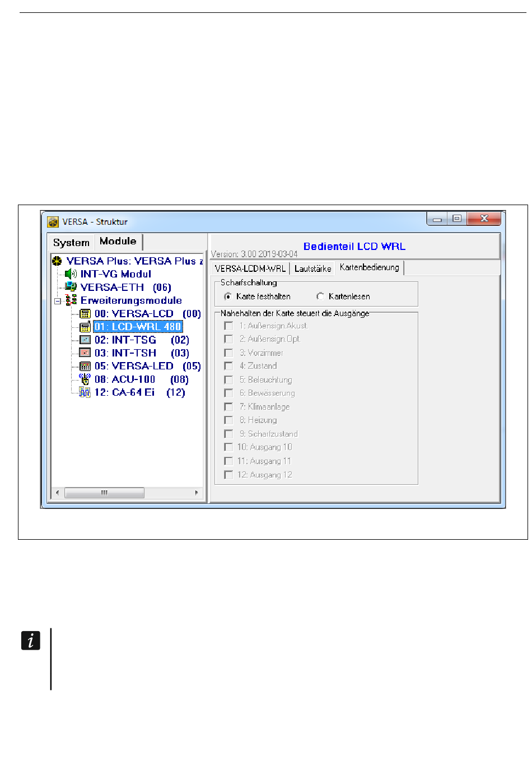Check the 11: Ausgang 11 checkbox
532x783 pixels.
(x=228, y=461)
